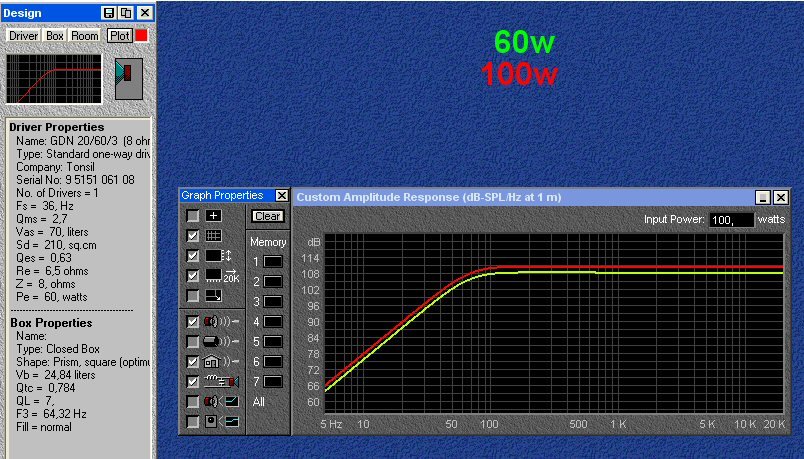Select Memory slot 6 swatch
This screenshot has height=459, width=804.
(x=273, y=362)
